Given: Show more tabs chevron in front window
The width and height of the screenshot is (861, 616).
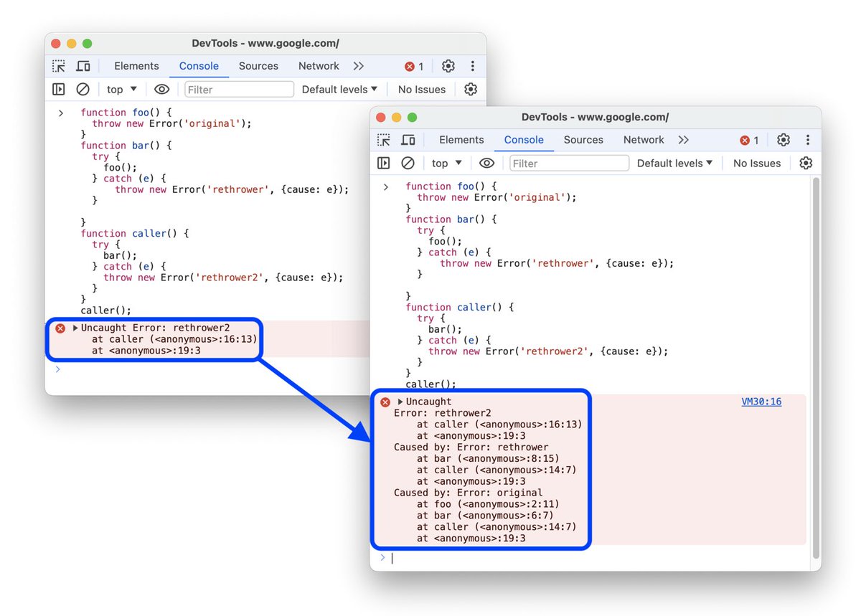Looking at the screenshot, I should click(684, 140).
